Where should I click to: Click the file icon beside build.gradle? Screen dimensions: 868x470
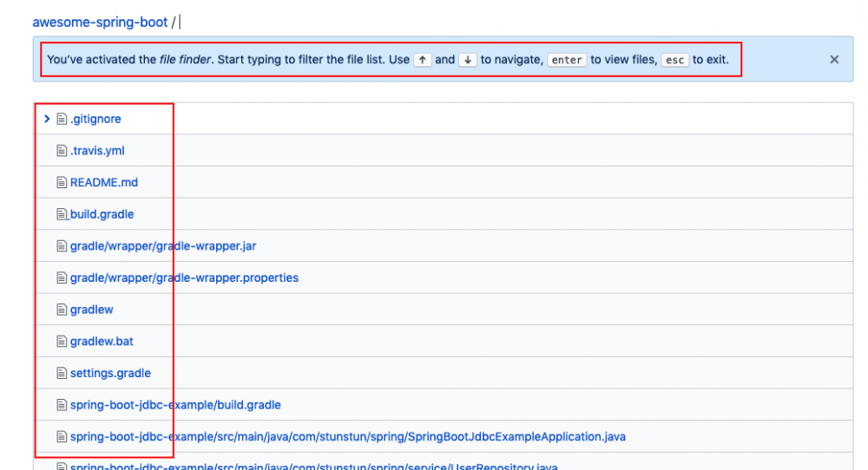pyautogui.click(x=62, y=214)
